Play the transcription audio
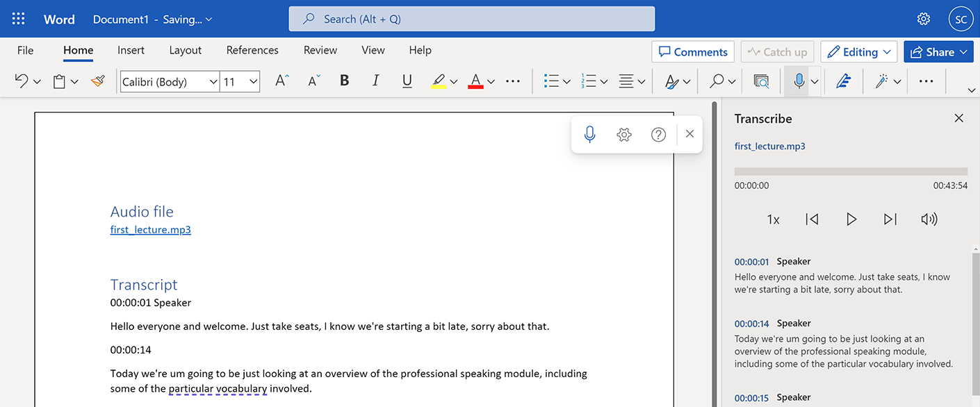Viewport: 980px width, 407px height. [x=851, y=219]
